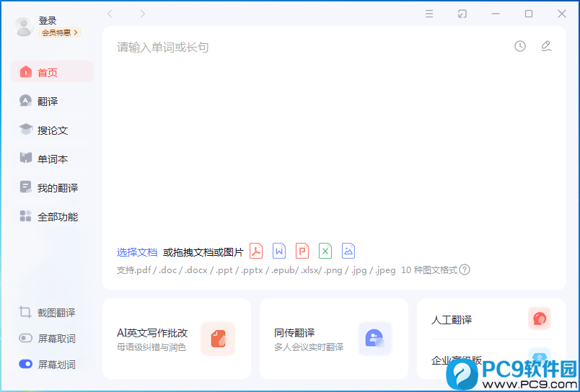The width and height of the screenshot is (580, 392).
Task: Click the image file format icon
Action: click(348, 251)
